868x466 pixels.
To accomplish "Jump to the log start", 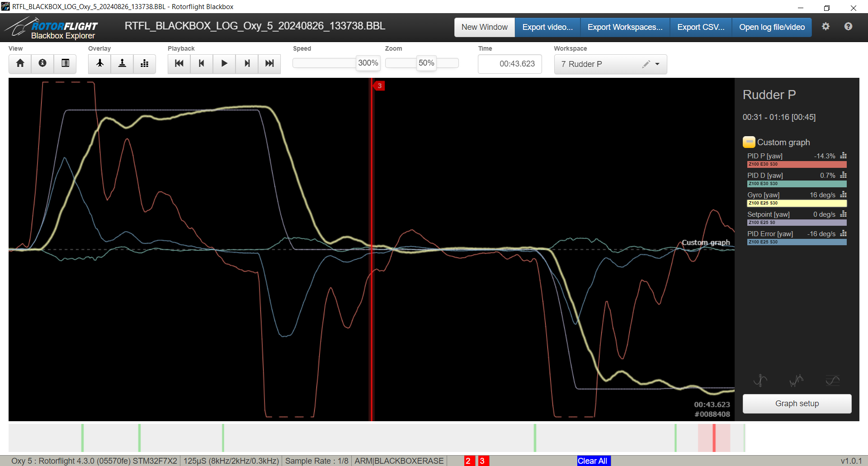I will tap(179, 63).
